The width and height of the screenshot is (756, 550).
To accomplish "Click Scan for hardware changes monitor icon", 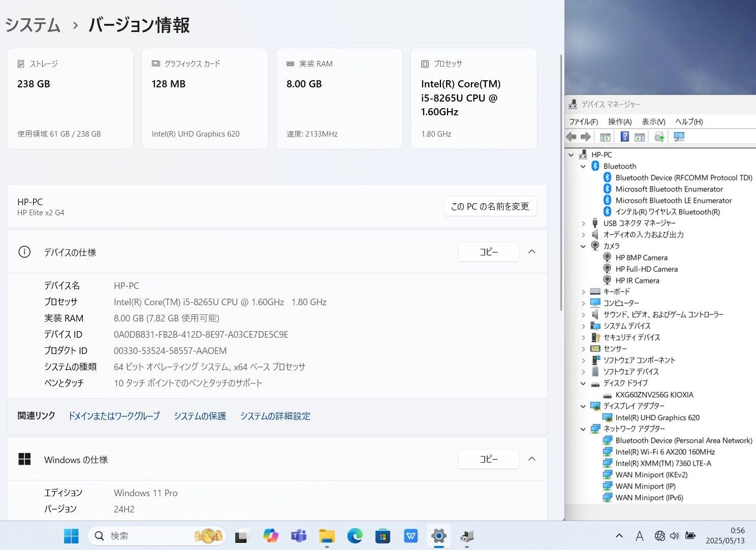I will [679, 137].
